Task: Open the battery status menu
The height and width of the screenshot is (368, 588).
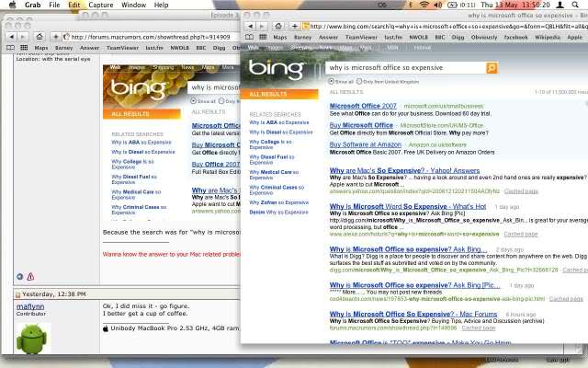Action: pos(452,5)
